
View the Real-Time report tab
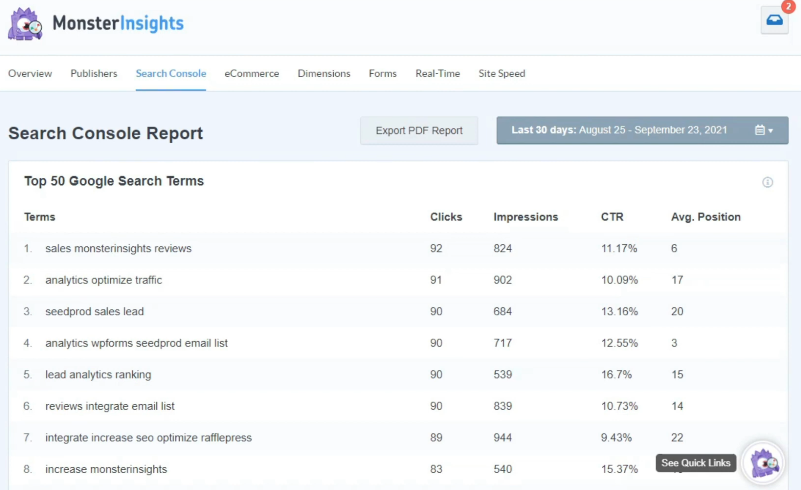click(438, 74)
